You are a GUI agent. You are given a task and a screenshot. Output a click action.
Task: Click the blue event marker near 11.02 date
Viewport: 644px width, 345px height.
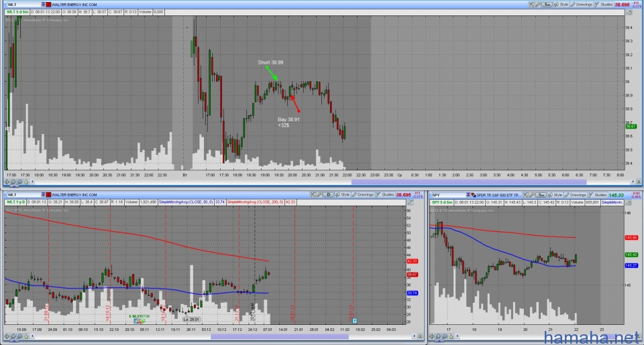point(354,321)
